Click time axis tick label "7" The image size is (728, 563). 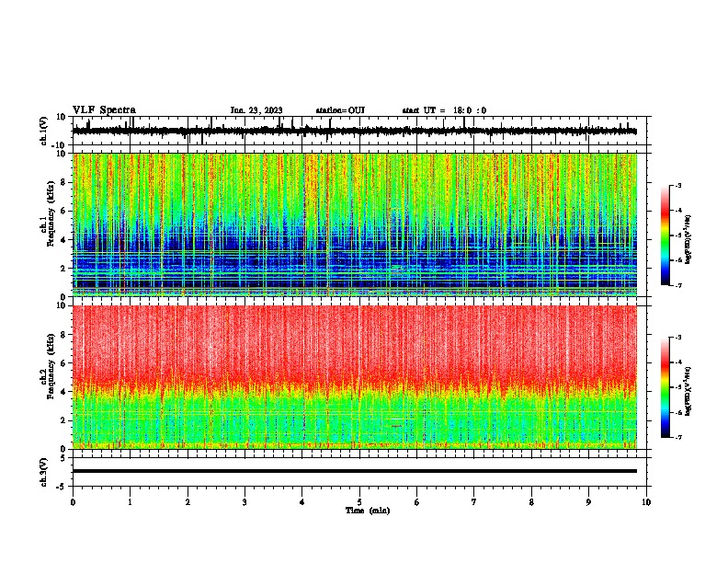point(474,502)
